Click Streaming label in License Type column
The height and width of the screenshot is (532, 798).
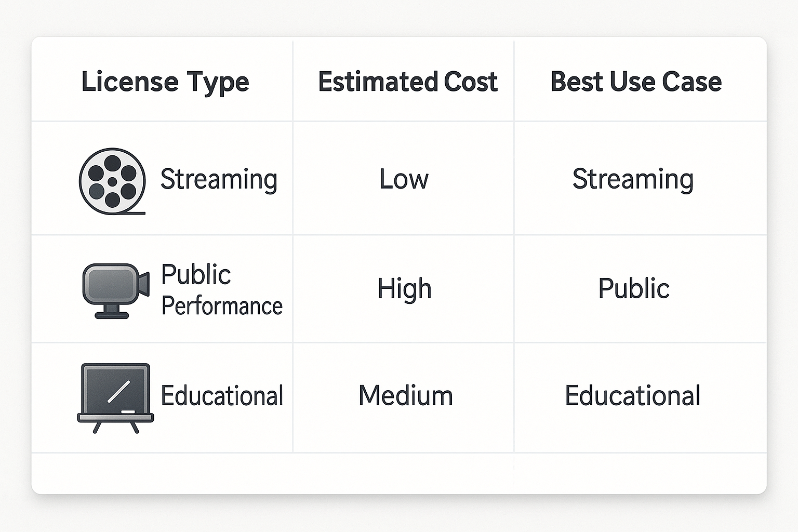point(219,180)
